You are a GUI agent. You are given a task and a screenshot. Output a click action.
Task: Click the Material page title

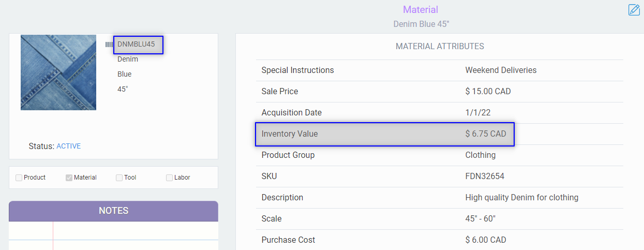click(420, 10)
